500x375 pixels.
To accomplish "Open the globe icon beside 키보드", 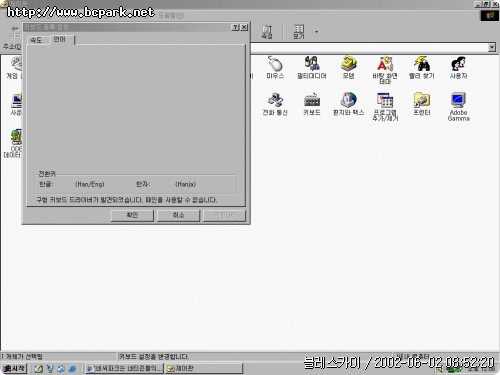I will coord(348,104).
